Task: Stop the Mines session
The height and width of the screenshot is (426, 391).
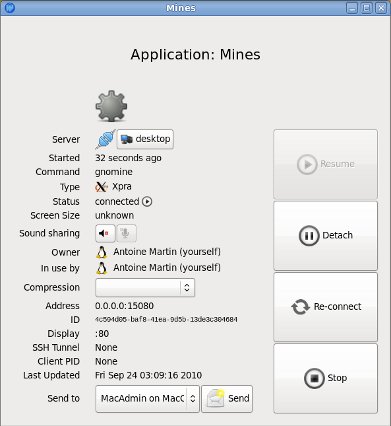Action: (325, 378)
